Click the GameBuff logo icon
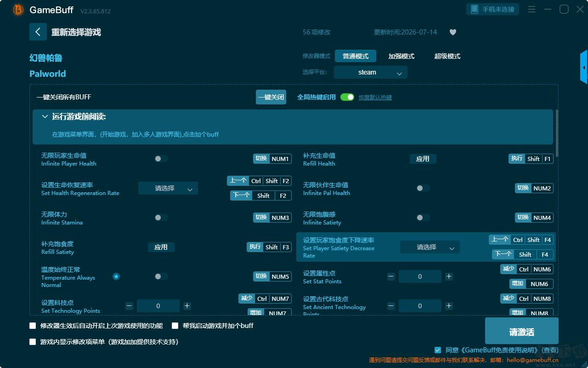This screenshot has height=368, width=588. pos(18,10)
